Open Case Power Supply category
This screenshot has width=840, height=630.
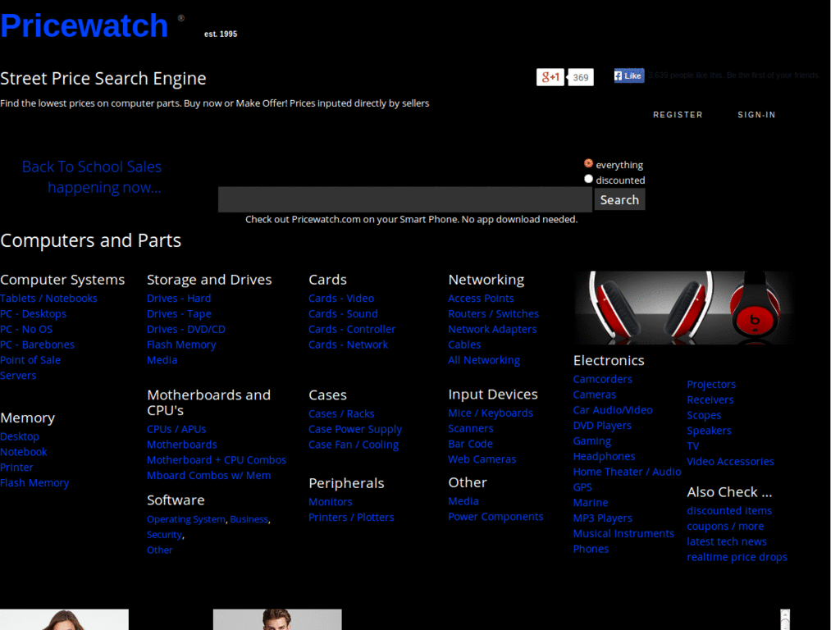tap(355, 430)
